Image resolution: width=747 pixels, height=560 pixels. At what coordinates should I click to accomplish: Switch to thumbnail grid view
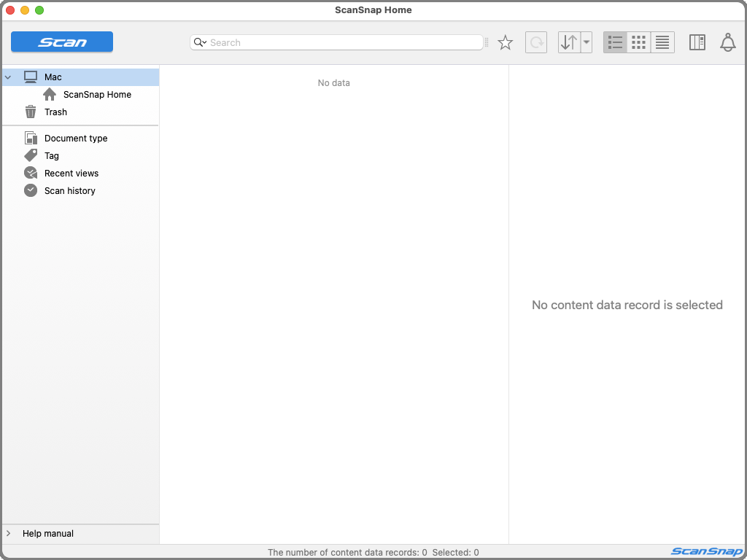point(638,42)
